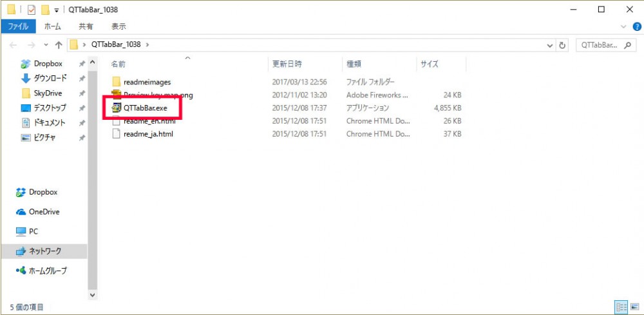Image resolution: width=644 pixels, height=315 pixels.
Task: Click the chevron after QTTabBar_1038 in address bar
Action: [x=147, y=45]
